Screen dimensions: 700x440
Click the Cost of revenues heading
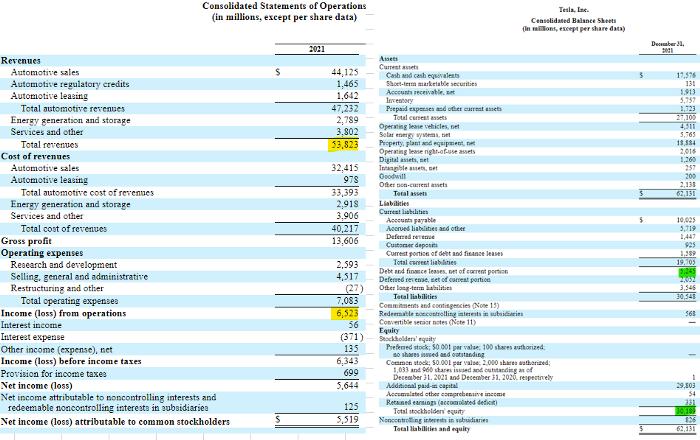click(35, 156)
